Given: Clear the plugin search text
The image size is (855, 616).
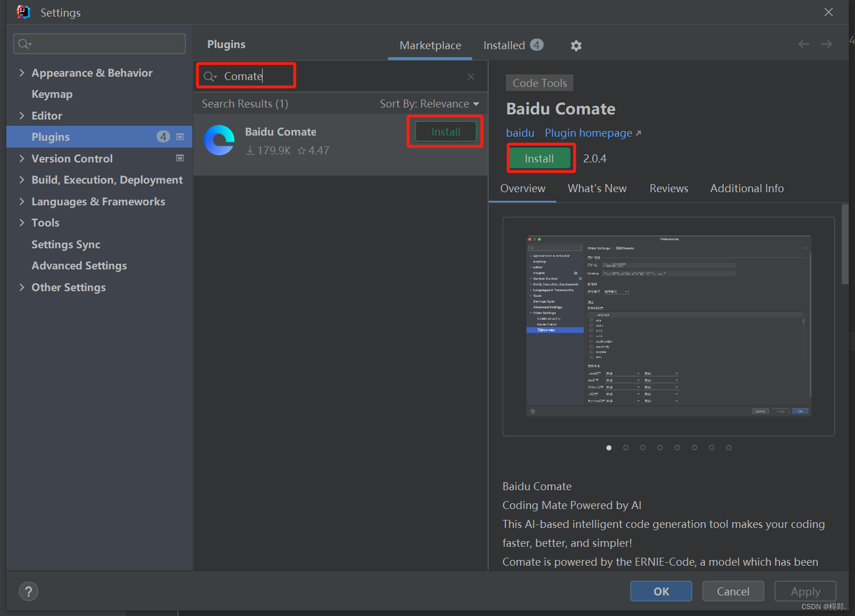Looking at the screenshot, I should tap(471, 77).
